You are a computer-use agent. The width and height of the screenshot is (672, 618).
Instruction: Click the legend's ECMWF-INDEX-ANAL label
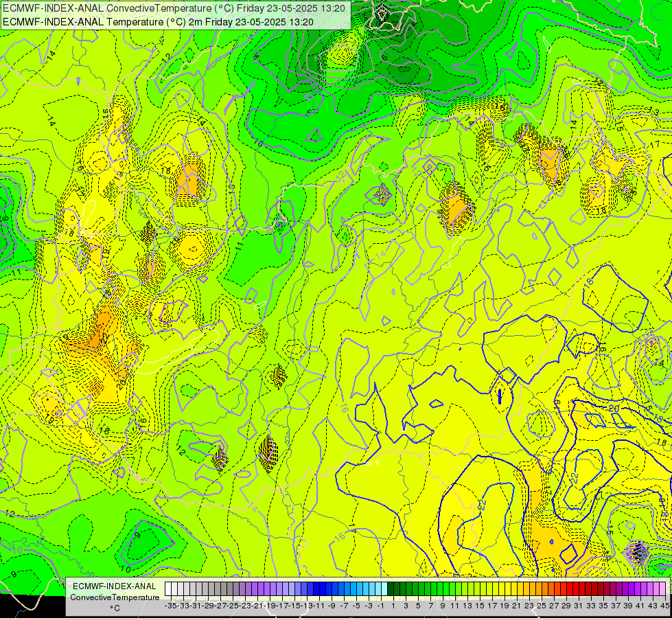point(115,586)
